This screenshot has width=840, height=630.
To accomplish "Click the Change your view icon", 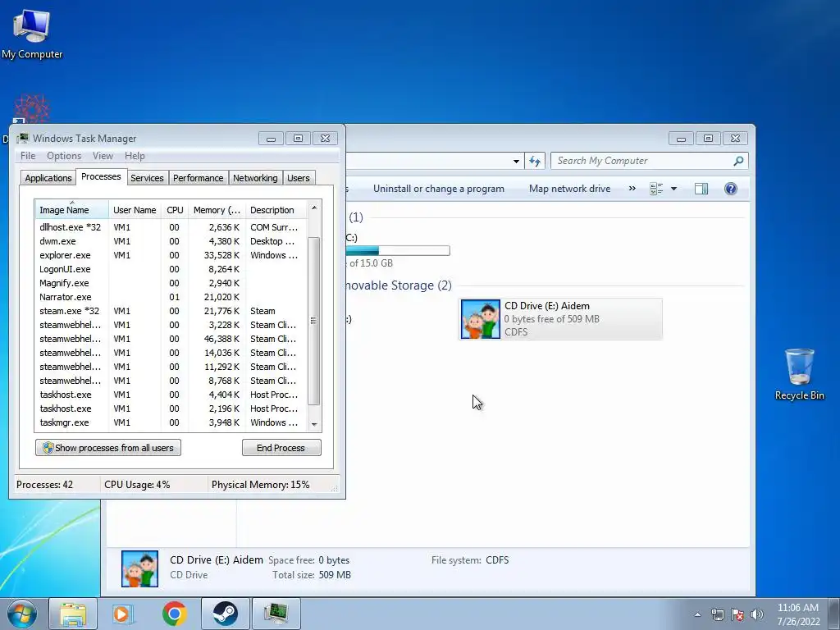I will pyautogui.click(x=656, y=189).
